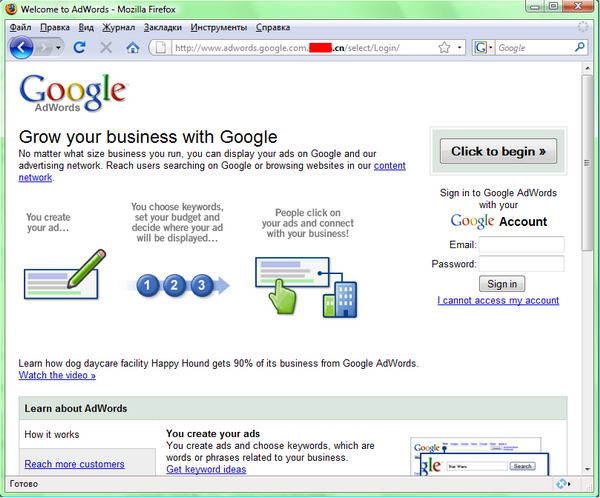Open the search engine selector dropdown

[x=483, y=48]
